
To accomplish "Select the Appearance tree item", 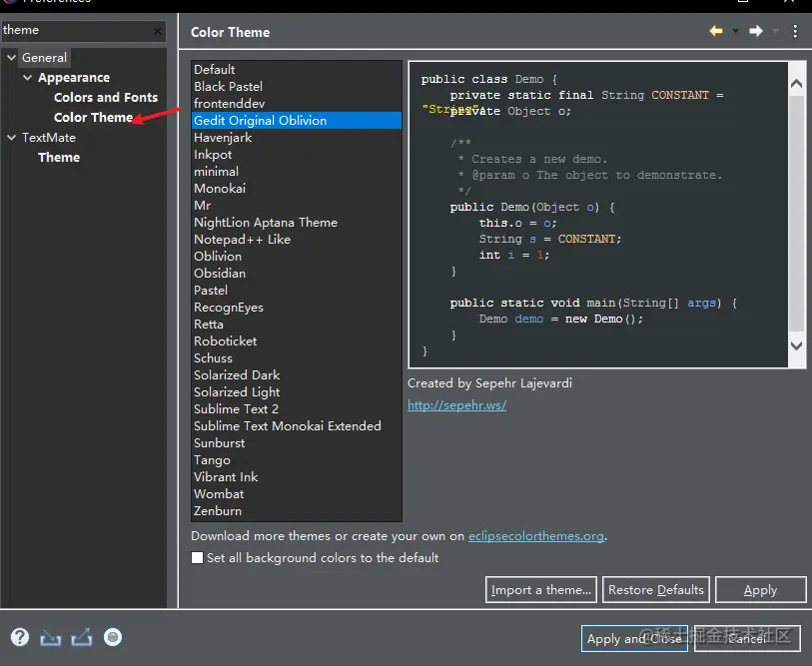I will (74, 78).
